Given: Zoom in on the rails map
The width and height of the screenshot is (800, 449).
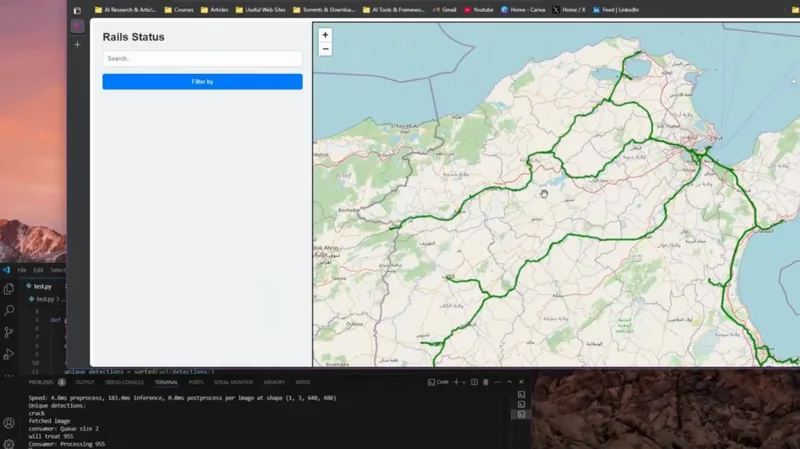Looking at the screenshot, I should click(x=325, y=35).
